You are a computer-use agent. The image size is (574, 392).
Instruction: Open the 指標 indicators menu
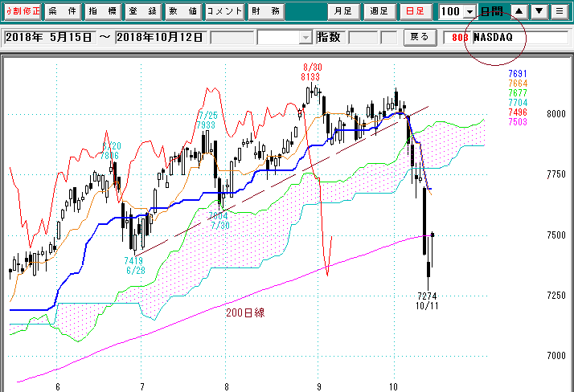[x=102, y=11]
